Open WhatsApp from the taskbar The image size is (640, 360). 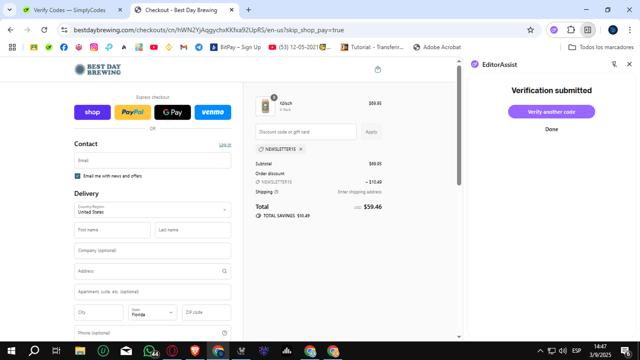(x=149, y=351)
